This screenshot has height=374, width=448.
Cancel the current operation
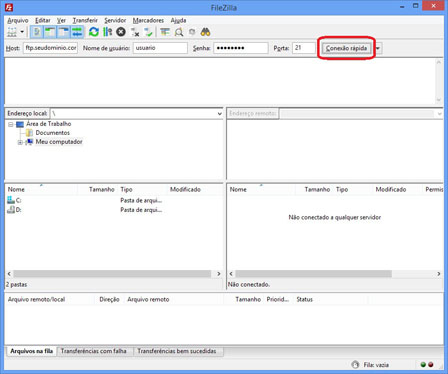[121, 32]
